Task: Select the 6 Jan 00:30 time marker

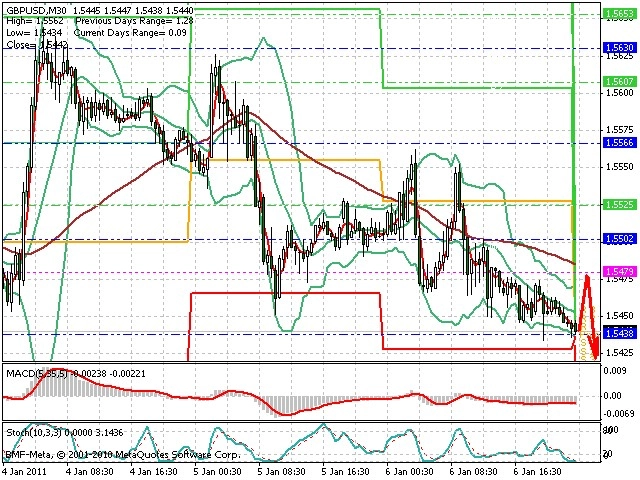Action: click(410, 472)
